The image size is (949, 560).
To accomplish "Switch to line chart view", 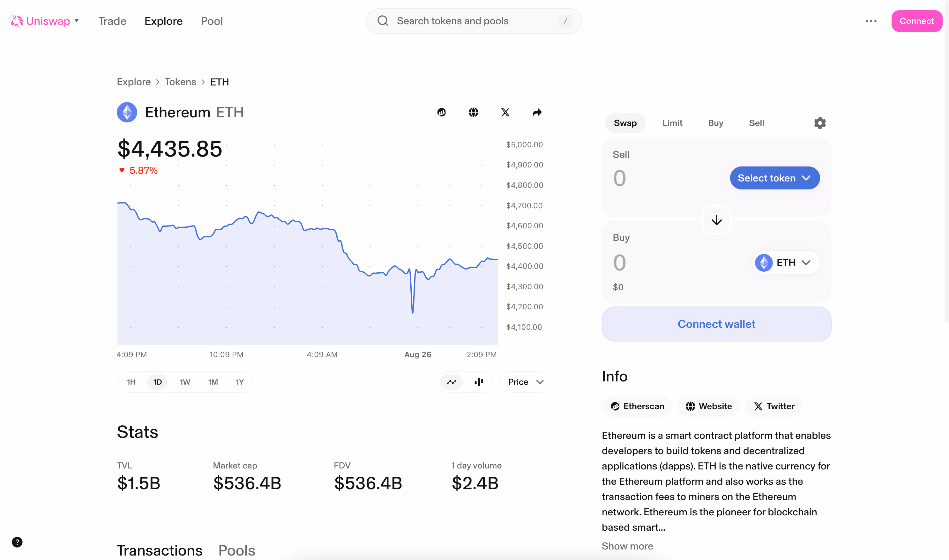I will click(452, 382).
